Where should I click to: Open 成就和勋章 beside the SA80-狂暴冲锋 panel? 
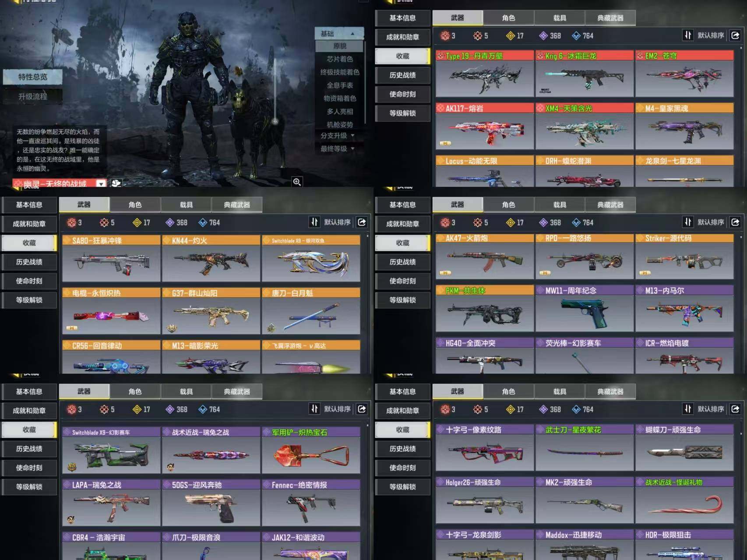tap(29, 224)
